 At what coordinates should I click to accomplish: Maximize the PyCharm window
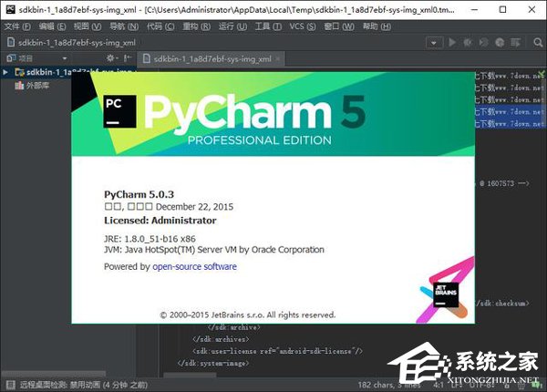(502, 9)
